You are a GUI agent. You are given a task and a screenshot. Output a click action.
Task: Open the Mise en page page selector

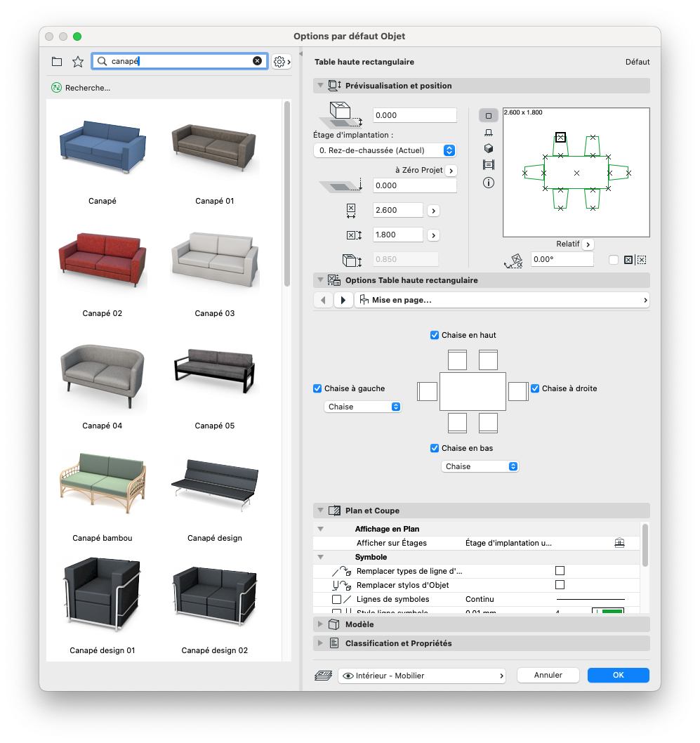(502, 300)
